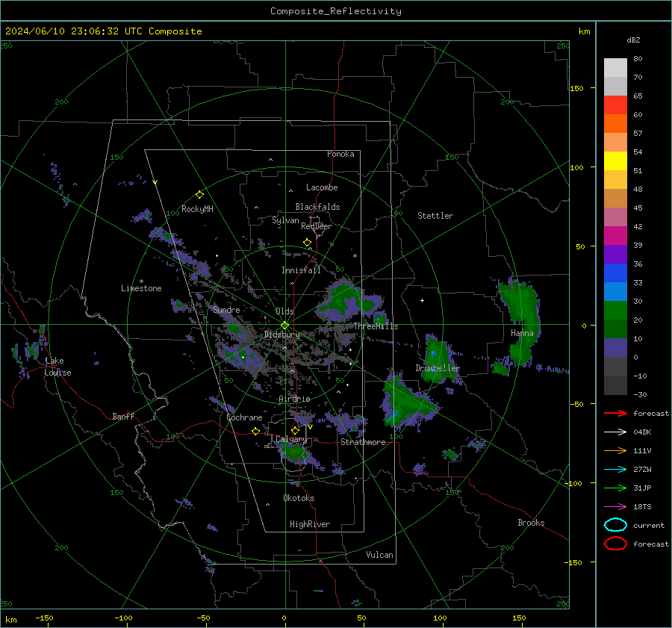Image resolution: width=672 pixels, height=628 pixels.
Task: Click the Okotoks label
Action: click(299, 498)
